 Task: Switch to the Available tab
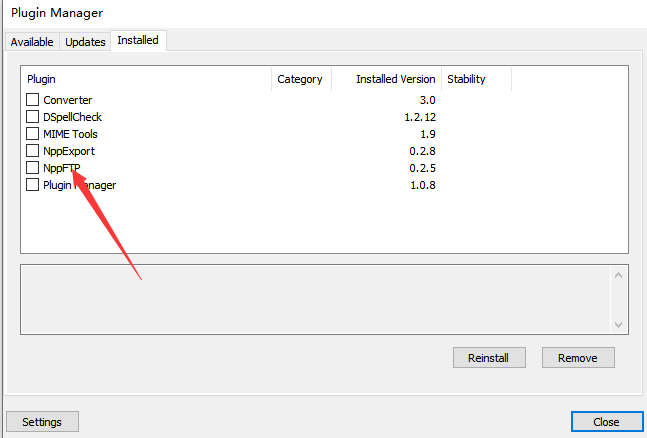coord(32,42)
